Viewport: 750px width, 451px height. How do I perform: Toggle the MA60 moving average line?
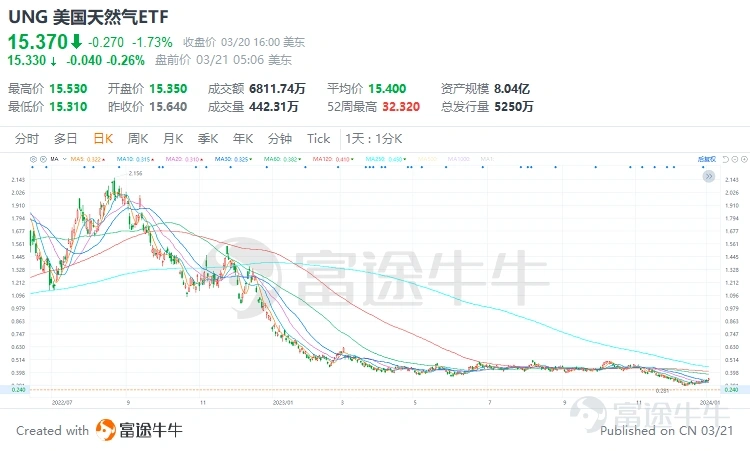click(283, 159)
